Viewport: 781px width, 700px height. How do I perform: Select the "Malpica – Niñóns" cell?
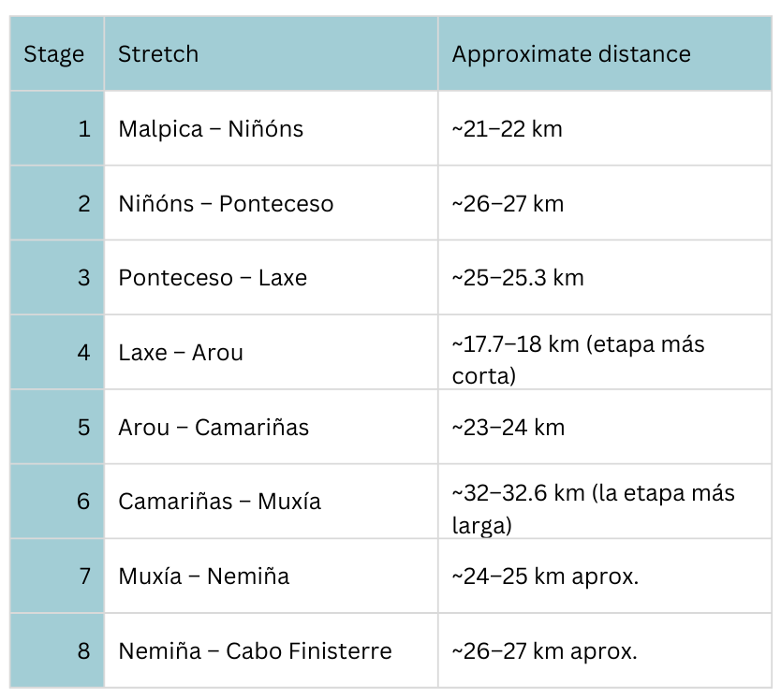click(x=211, y=129)
